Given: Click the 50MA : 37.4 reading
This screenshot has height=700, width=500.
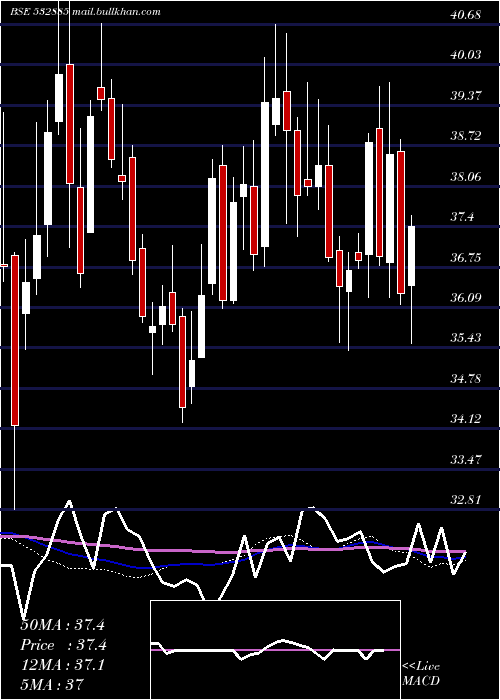Looking at the screenshot, I should (62, 625).
